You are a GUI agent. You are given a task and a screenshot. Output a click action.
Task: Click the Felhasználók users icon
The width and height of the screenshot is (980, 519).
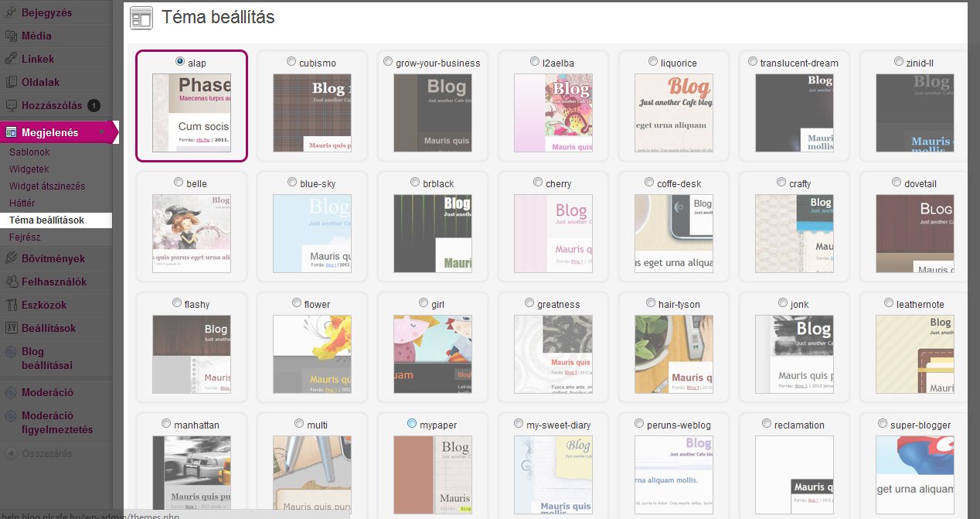click(x=11, y=282)
